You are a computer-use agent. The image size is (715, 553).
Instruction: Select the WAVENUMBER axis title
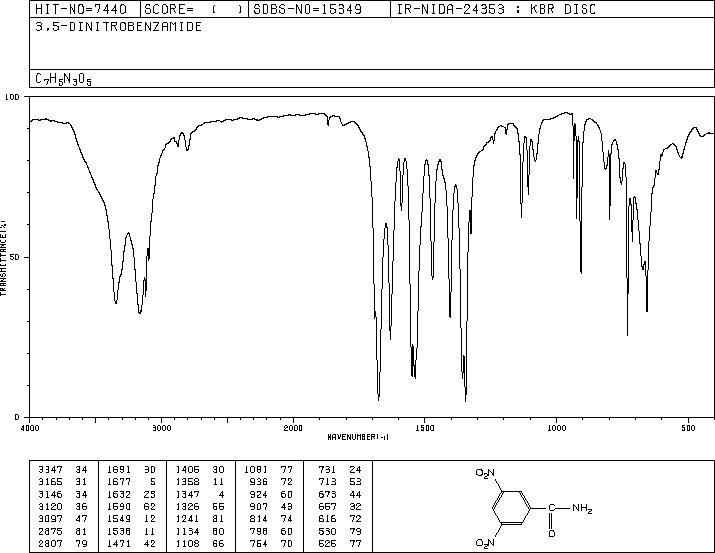[x=358, y=437]
